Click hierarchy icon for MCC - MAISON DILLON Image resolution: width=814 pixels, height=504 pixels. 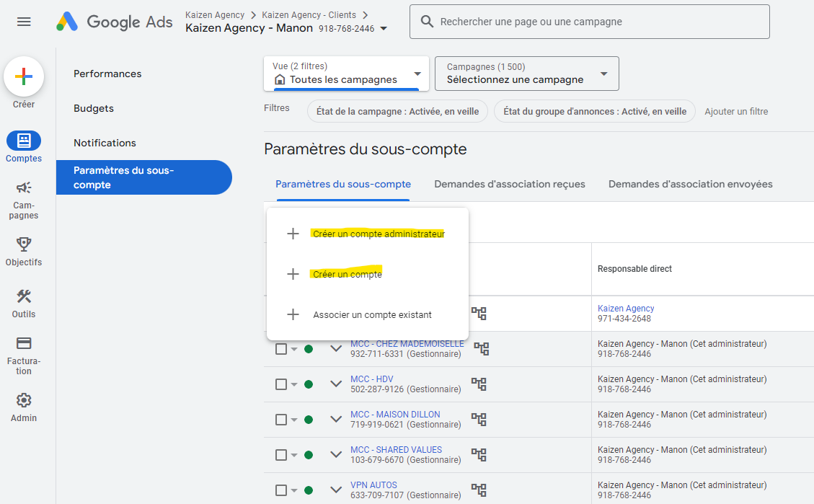479,419
